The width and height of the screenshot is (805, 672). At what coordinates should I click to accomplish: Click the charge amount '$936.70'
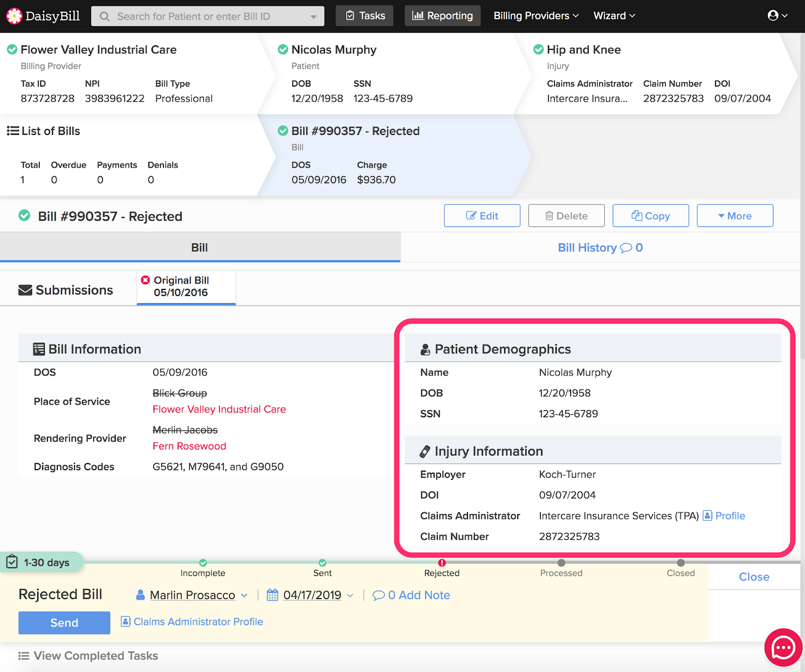coord(376,180)
